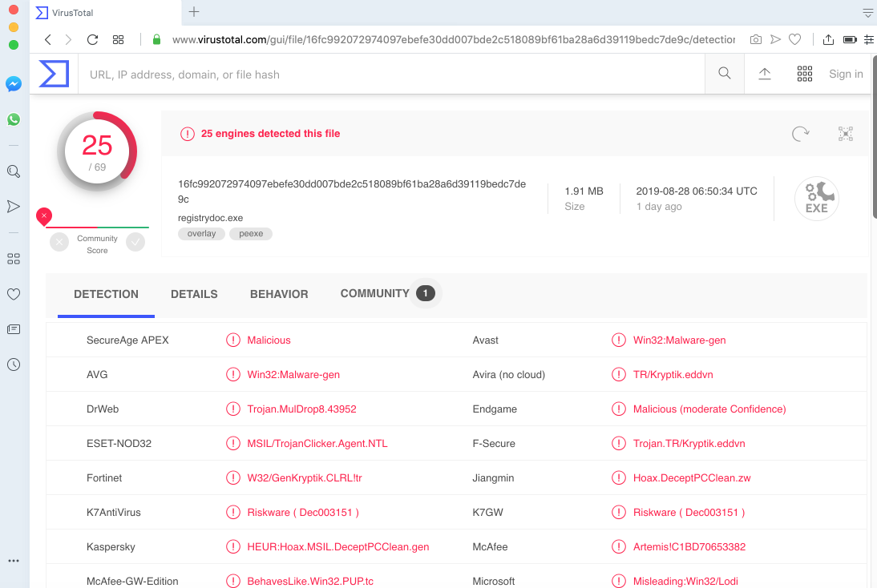This screenshot has height=588, width=877.
Task: Click the Sign in link
Action: point(846,74)
